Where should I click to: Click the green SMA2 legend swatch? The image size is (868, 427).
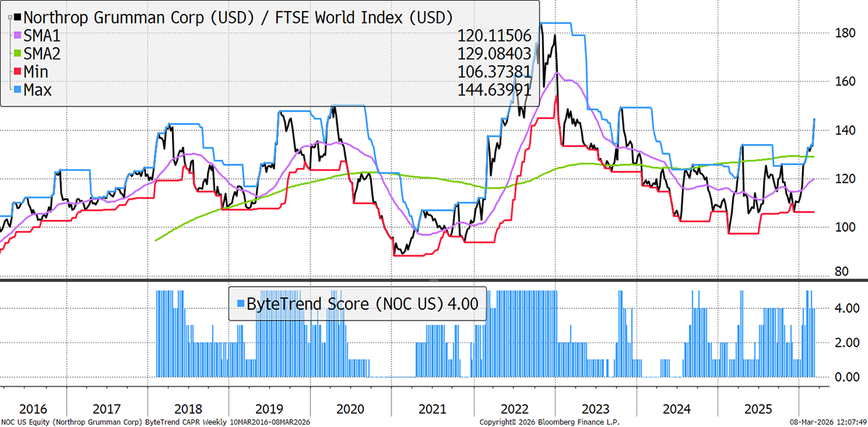(18, 54)
